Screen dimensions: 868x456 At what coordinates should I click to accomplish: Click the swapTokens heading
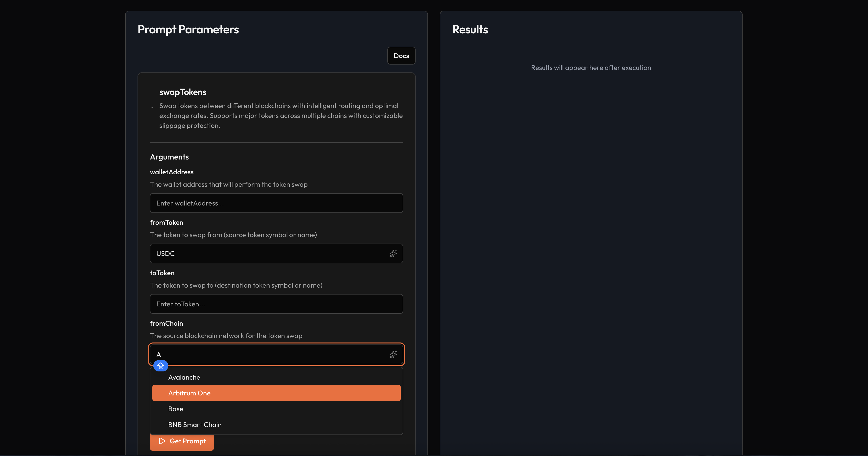[183, 92]
